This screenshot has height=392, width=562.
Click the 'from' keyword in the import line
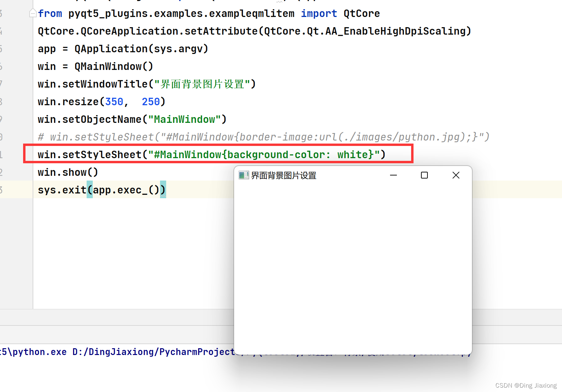(50, 14)
